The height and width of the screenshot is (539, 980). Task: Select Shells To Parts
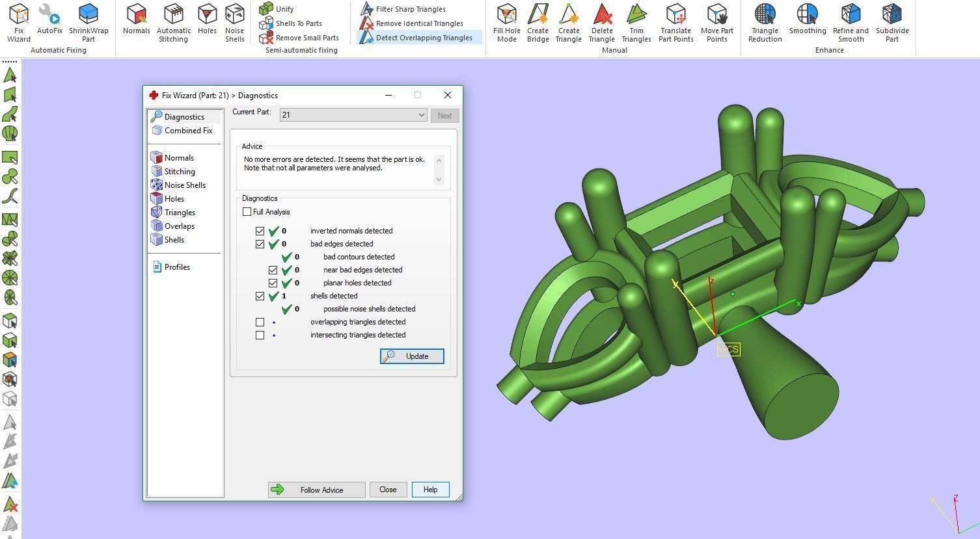(291, 23)
